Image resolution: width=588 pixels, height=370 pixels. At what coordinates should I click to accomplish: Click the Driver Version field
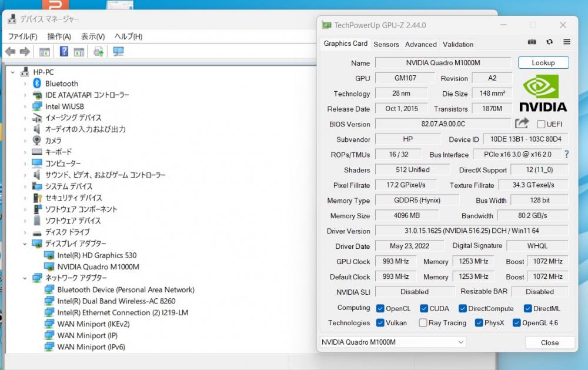pos(472,231)
